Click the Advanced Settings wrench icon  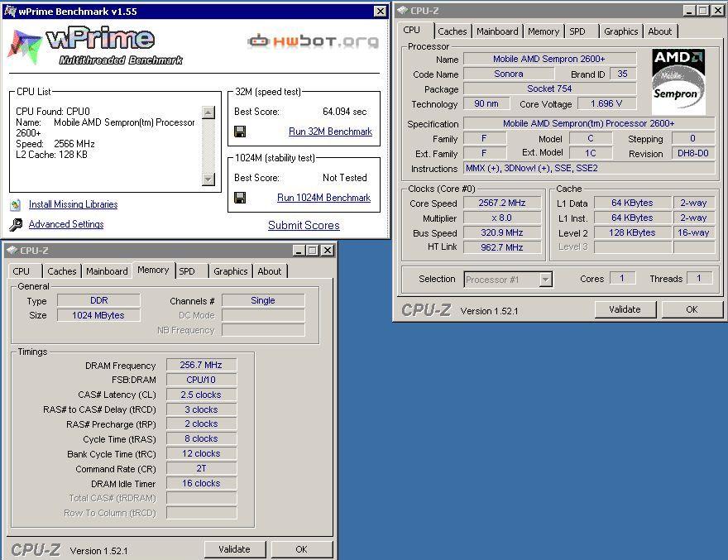[16, 225]
